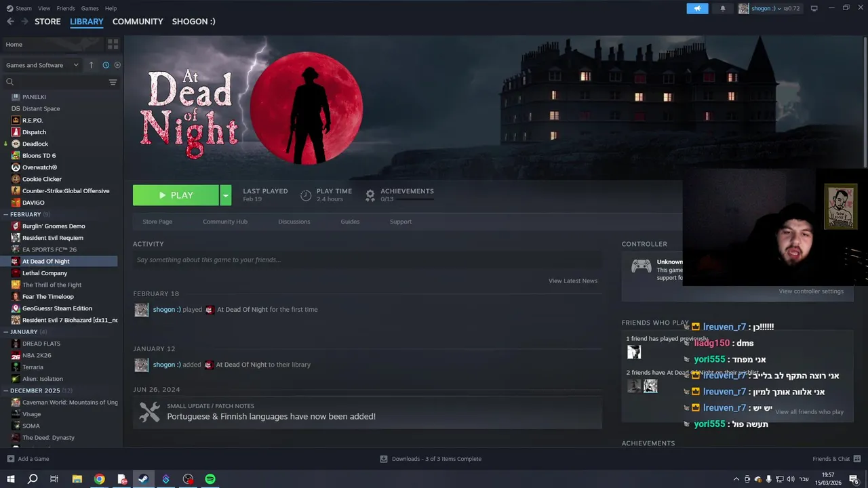Open the View menu
This screenshot has height=488, width=868.
tap(44, 8)
